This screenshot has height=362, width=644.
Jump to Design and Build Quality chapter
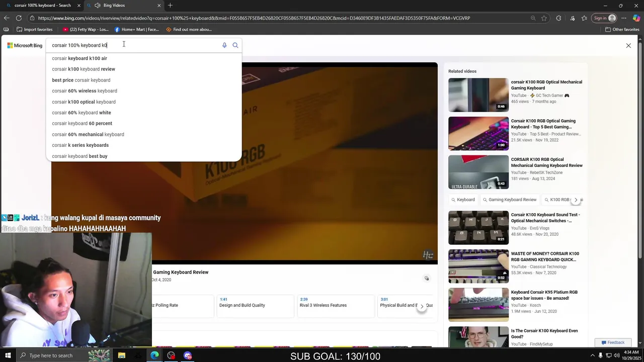[x=256, y=306]
